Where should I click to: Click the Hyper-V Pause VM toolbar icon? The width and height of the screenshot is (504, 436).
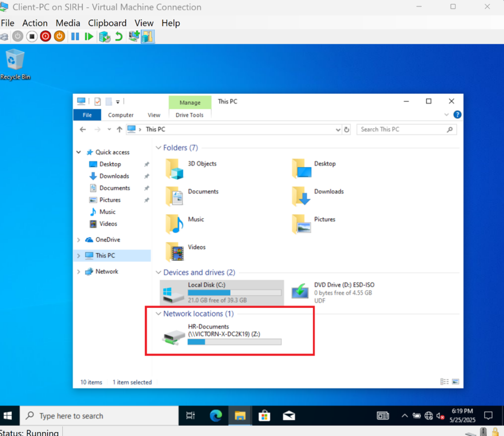[75, 36]
